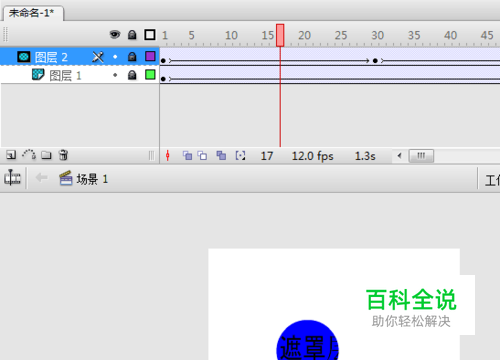
Task: Click the 12.0 fps frame rate
Action: [312, 156]
